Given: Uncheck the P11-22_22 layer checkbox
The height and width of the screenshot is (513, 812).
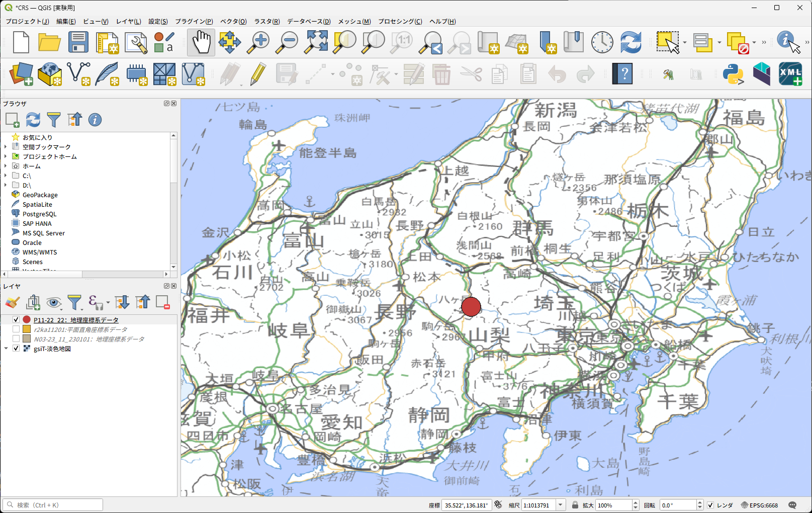Looking at the screenshot, I should pyautogui.click(x=16, y=320).
